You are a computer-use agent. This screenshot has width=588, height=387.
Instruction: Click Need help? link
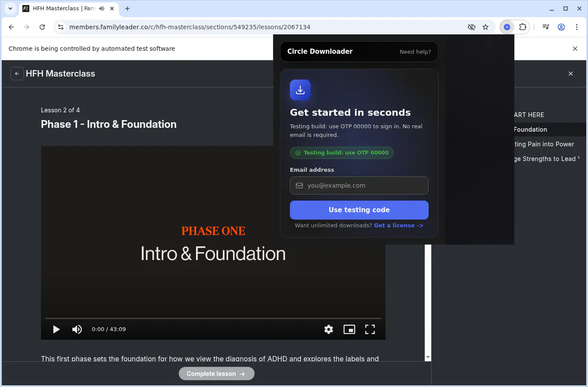pyautogui.click(x=415, y=52)
